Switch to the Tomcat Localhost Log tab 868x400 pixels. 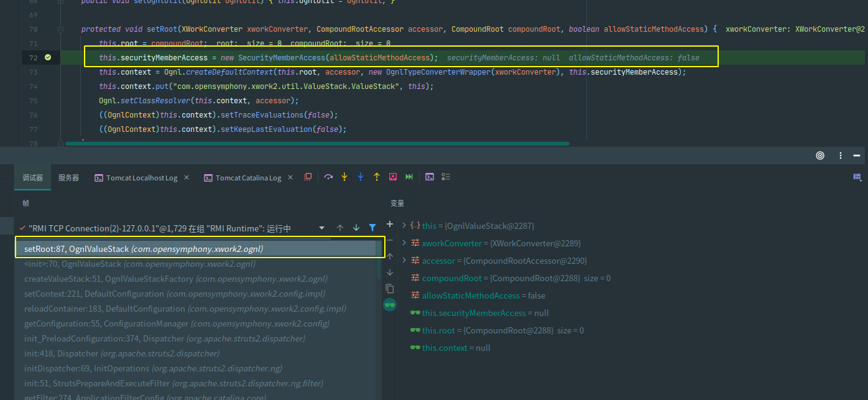141,178
